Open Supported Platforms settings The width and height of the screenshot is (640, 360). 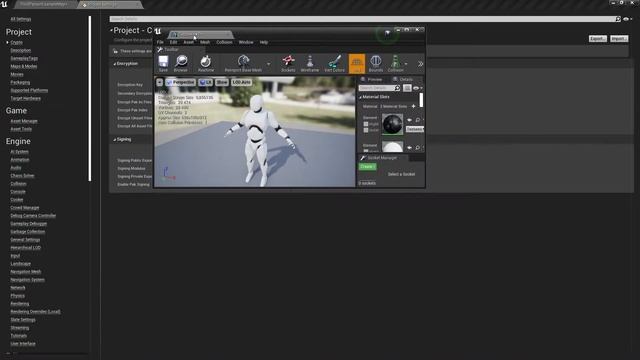(x=29, y=90)
